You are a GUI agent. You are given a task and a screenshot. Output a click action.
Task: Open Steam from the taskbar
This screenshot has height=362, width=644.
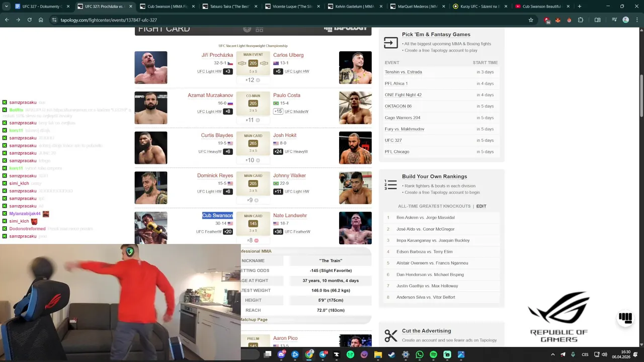point(392,354)
